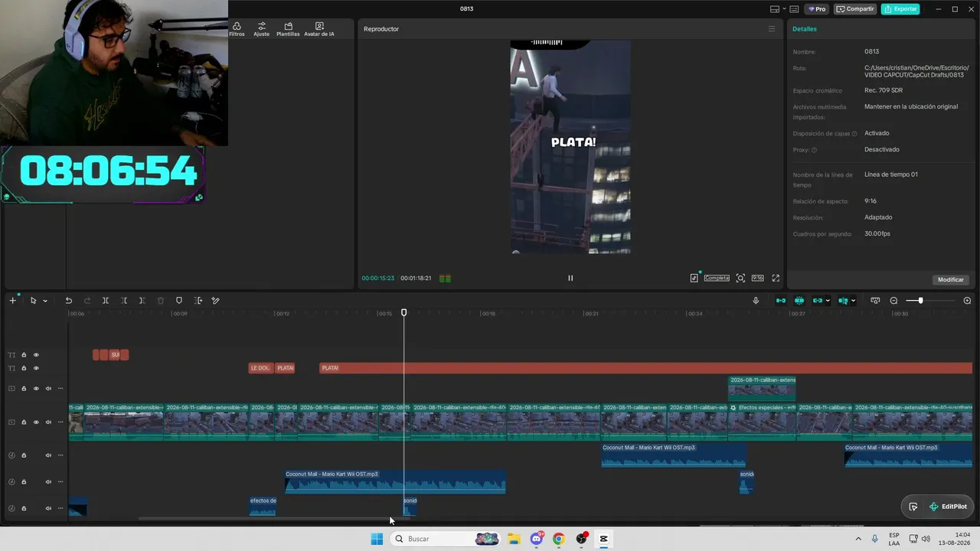
Task: Click the add track plus icon
Action: click(12, 301)
